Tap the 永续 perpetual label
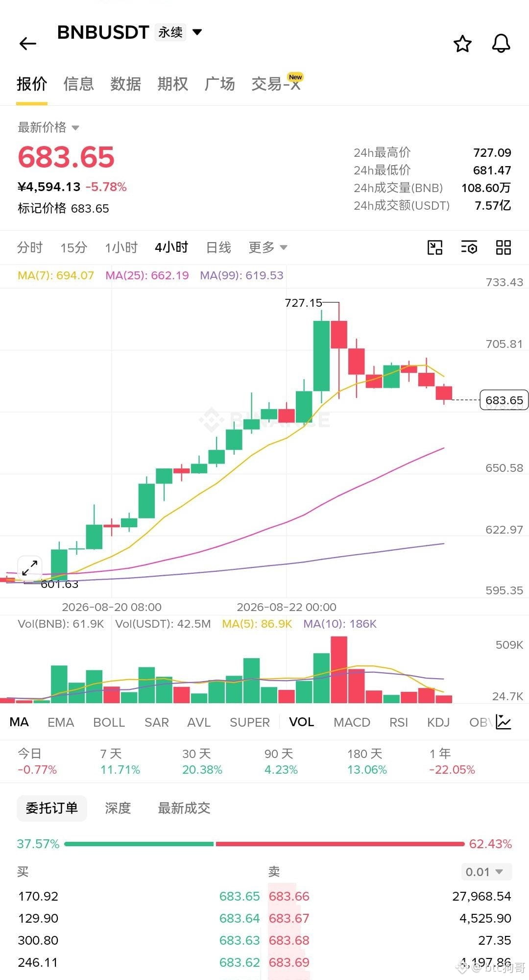529x980 pixels. point(170,32)
